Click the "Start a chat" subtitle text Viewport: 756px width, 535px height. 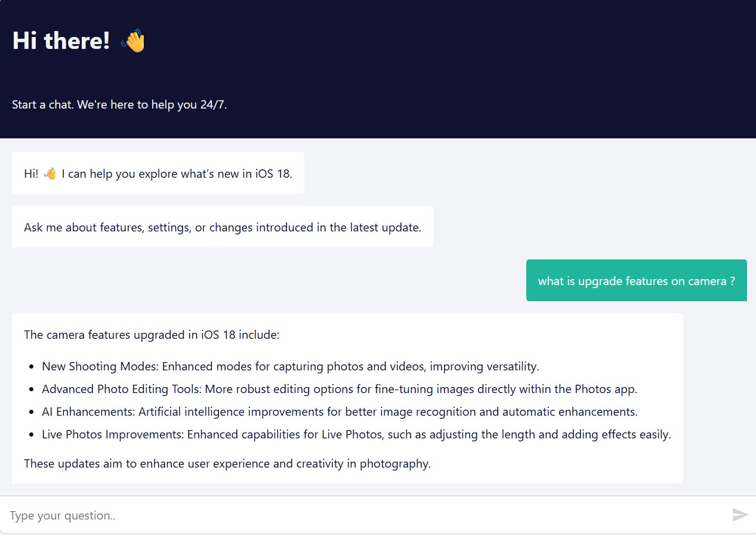tap(119, 105)
